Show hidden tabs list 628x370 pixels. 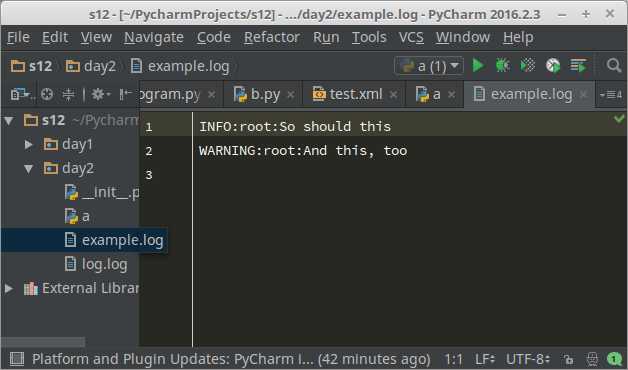click(611, 95)
